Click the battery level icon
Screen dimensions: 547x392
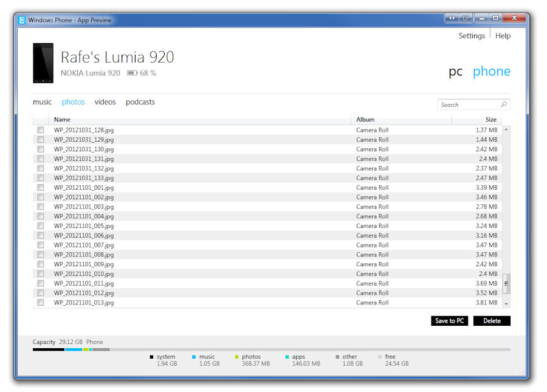(132, 73)
